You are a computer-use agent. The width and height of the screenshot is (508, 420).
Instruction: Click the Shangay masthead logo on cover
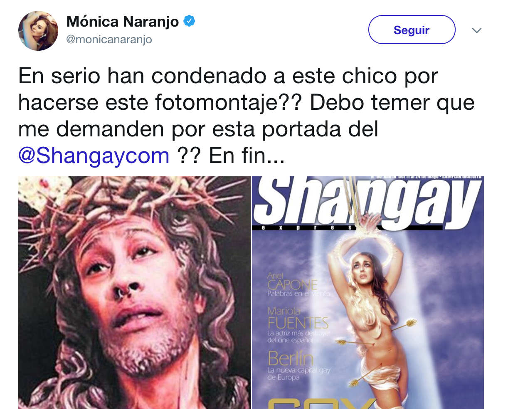[x=368, y=201]
